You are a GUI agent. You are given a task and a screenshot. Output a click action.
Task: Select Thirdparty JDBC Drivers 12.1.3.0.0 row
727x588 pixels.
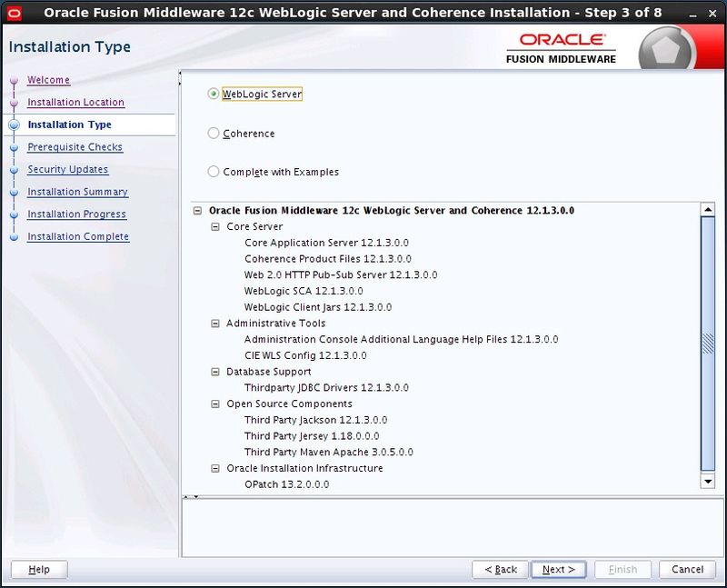point(326,388)
